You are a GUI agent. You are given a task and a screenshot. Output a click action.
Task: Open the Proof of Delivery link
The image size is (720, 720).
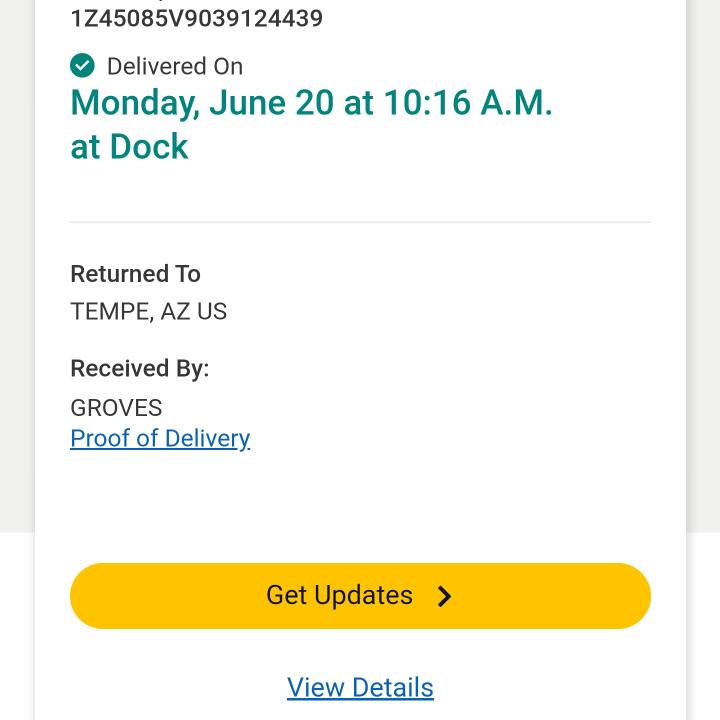pos(160,438)
